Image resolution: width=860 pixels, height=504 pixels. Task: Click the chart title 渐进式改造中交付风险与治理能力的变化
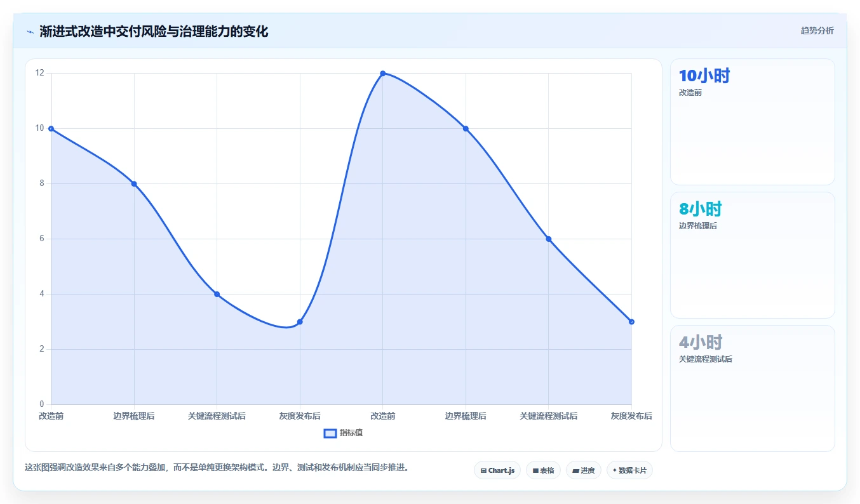click(x=154, y=32)
